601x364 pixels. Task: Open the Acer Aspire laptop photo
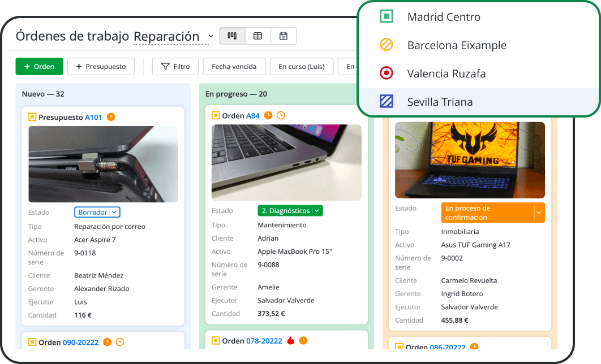click(x=103, y=164)
